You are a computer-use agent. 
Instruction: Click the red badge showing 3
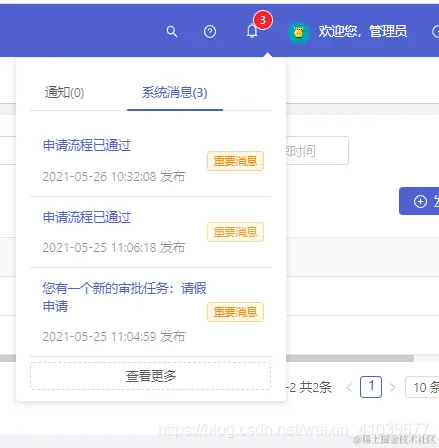(263, 20)
